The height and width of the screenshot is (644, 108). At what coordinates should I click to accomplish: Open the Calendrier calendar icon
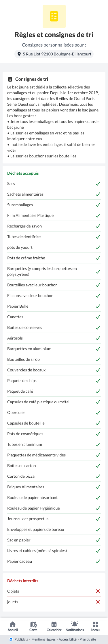click(54, 624)
